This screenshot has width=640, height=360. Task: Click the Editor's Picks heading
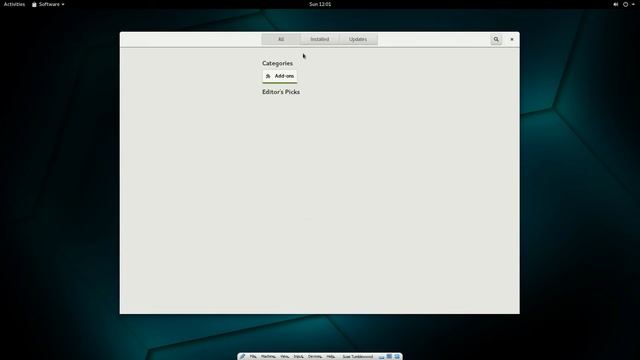(x=281, y=92)
